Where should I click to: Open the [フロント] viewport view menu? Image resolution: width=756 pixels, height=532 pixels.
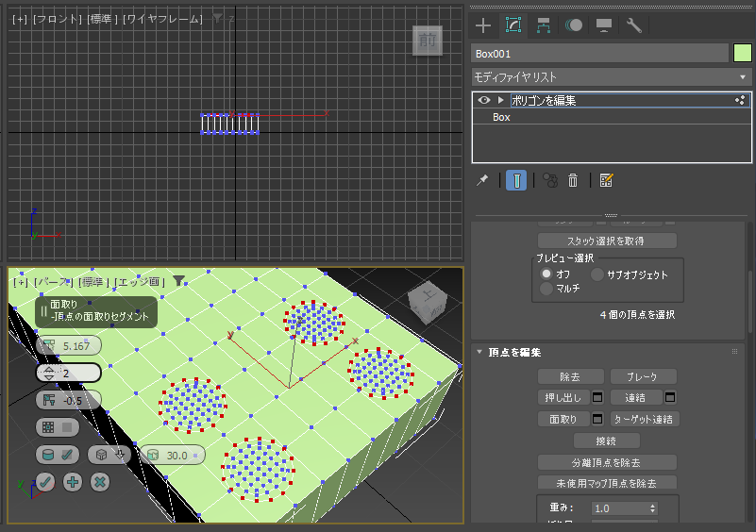[58, 19]
